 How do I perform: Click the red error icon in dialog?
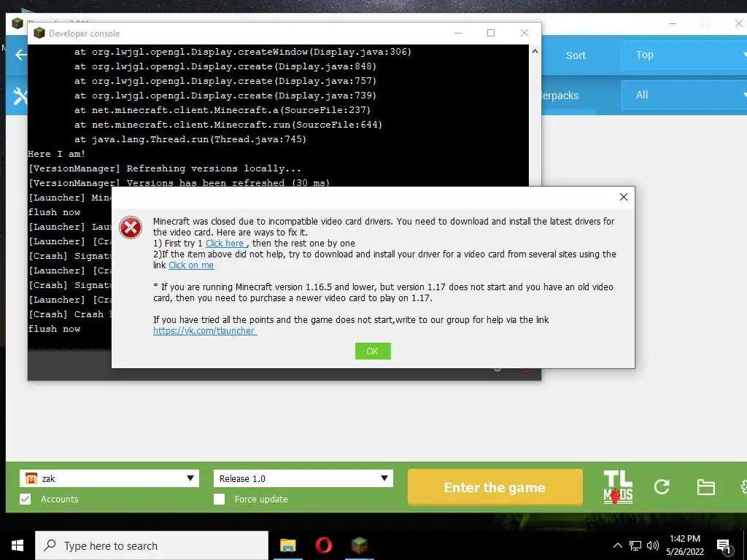[x=131, y=227]
